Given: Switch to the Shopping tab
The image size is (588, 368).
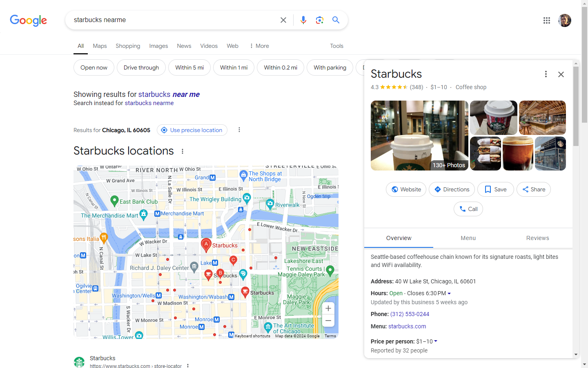Looking at the screenshot, I should 128,46.
